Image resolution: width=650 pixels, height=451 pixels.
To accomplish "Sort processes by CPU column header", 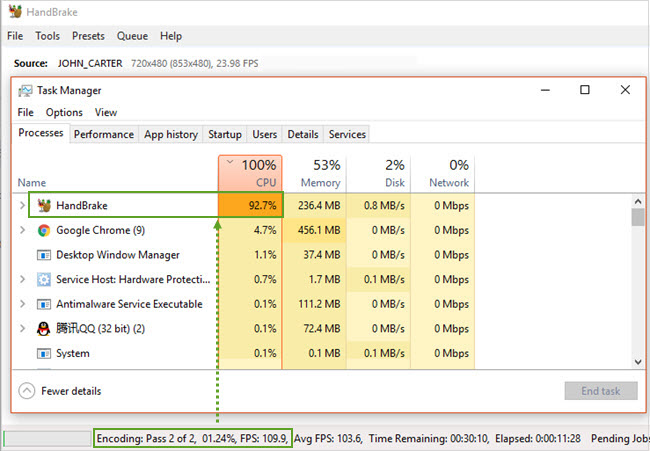I will (250, 174).
